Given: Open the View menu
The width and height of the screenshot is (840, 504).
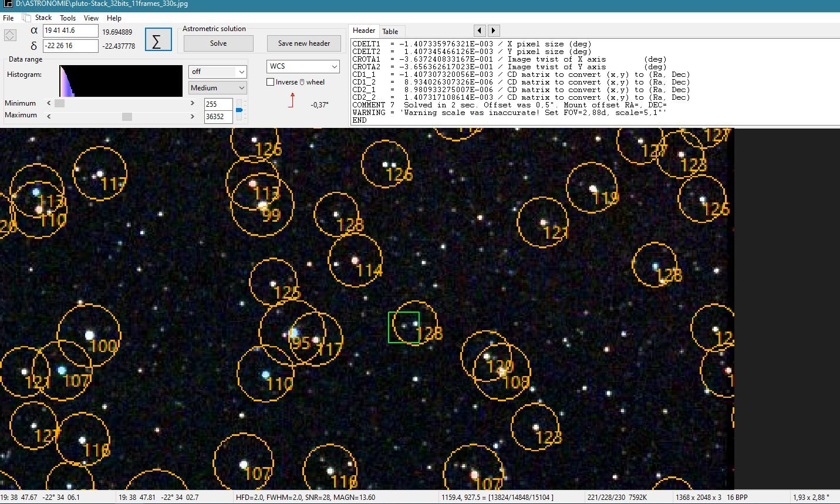Looking at the screenshot, I should pos(91,18).
